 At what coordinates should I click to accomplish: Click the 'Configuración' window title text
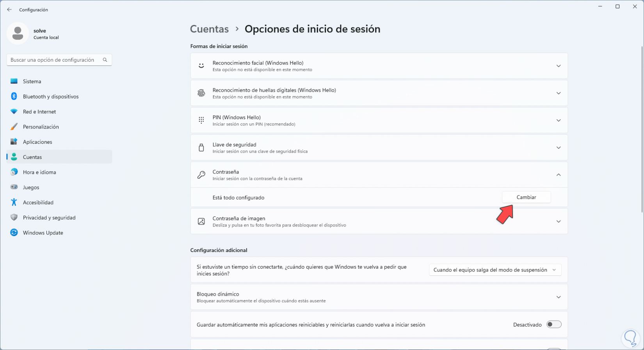pos(34,10)
